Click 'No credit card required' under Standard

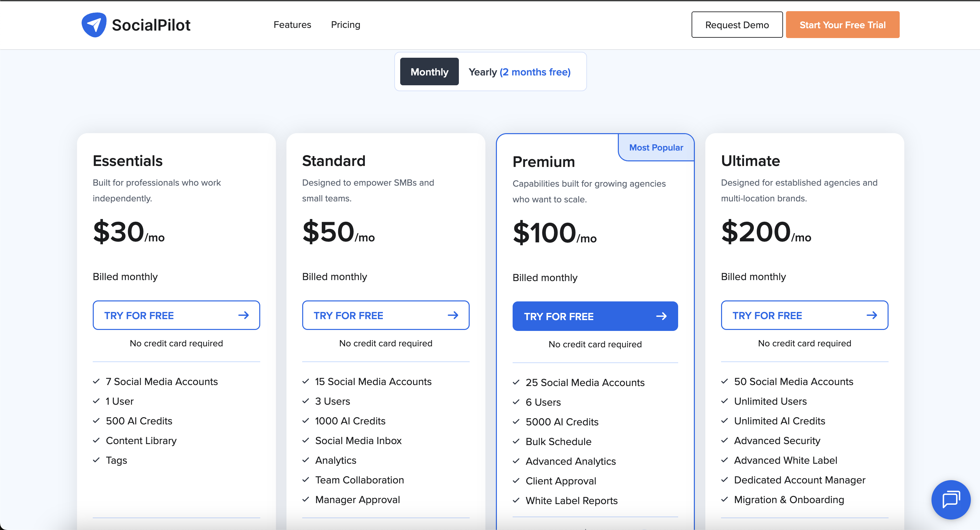pyautogui.click(x=386, y=343)
